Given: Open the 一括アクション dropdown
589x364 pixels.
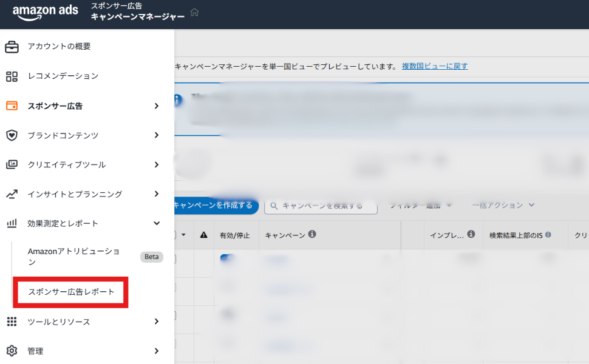Looking at the screenshot, I should tap(503, 205).
